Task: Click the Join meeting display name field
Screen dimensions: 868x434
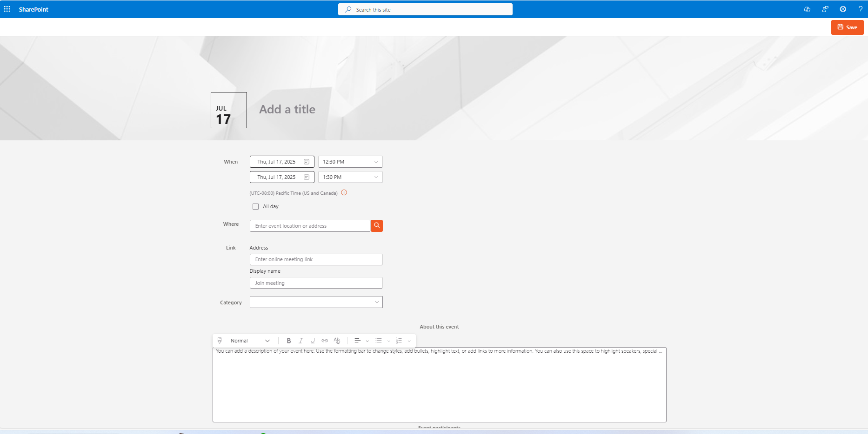Action: coord(316,283)
